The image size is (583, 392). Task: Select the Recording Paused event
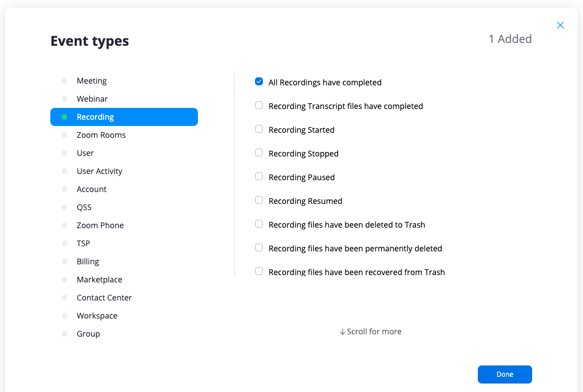pos(259,177)
